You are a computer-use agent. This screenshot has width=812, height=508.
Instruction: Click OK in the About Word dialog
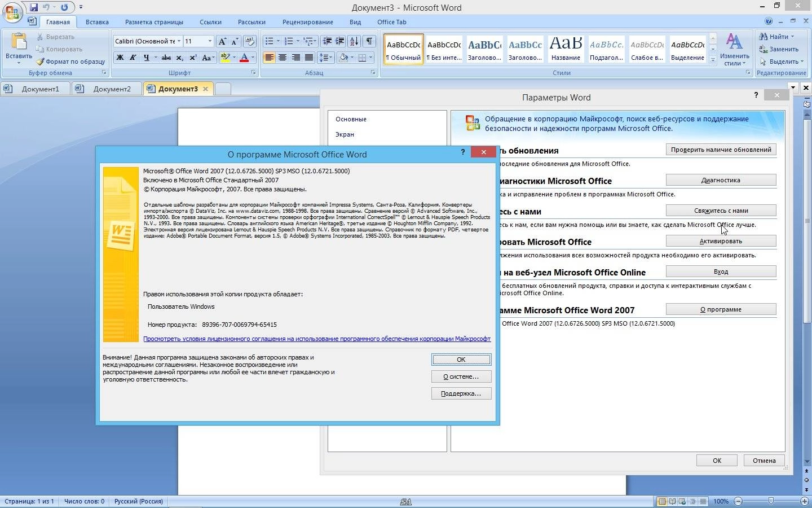(461, 360)
